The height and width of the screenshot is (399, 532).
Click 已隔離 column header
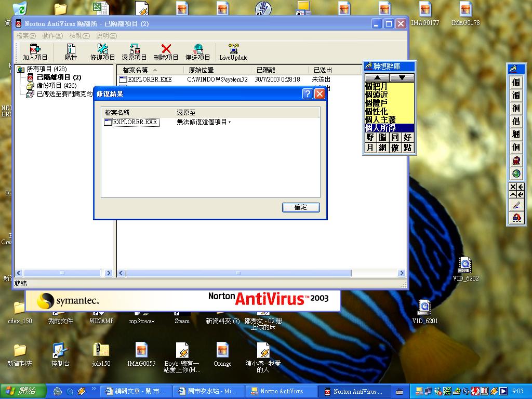pos(280,70)
